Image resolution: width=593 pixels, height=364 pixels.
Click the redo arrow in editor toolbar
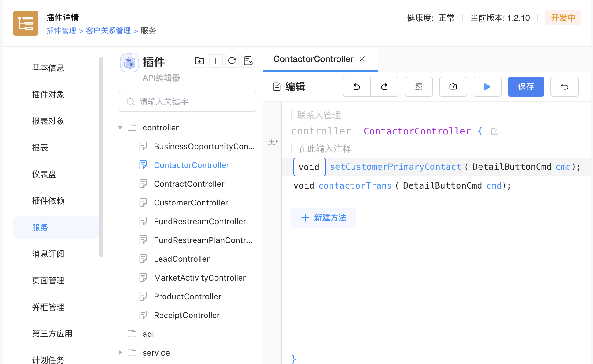pyautogui.click(x=384, y=87)
